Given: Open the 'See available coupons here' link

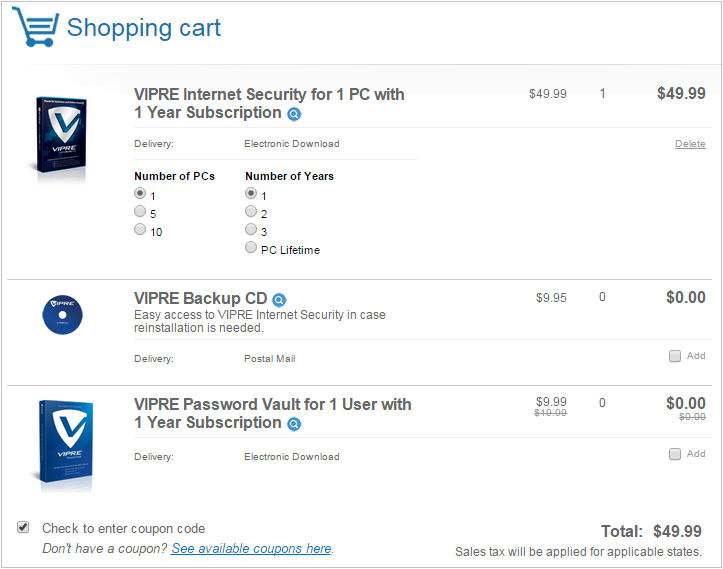Looking at the screenshot, I should coord(251,548).
